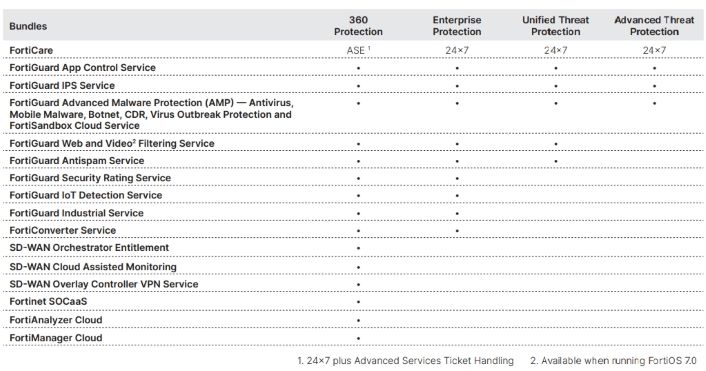Viewport: 706px width, 371px height.
Task: Click FortiGuard Antispam Service label
Action: (77, 161)
